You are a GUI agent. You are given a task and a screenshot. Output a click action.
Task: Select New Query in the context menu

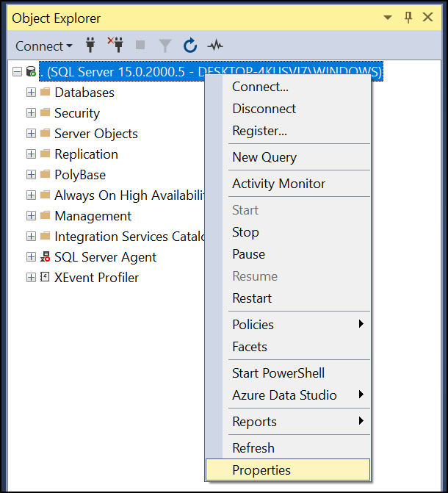(288, 157)
